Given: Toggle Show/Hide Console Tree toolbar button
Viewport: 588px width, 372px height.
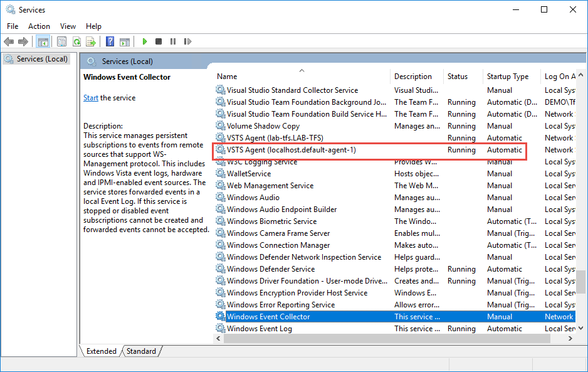Looking at the screenshot, I should [43, 42].
